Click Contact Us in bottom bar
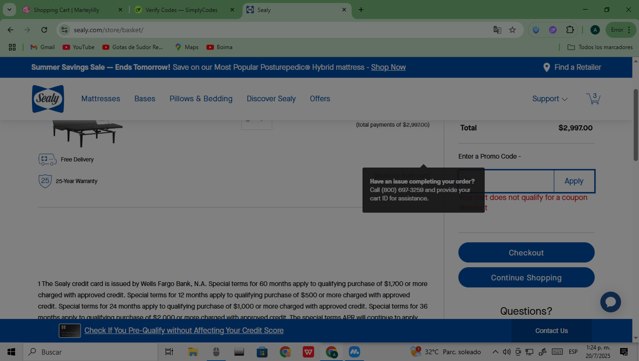 pyautogui.click(x=551, y=330)
